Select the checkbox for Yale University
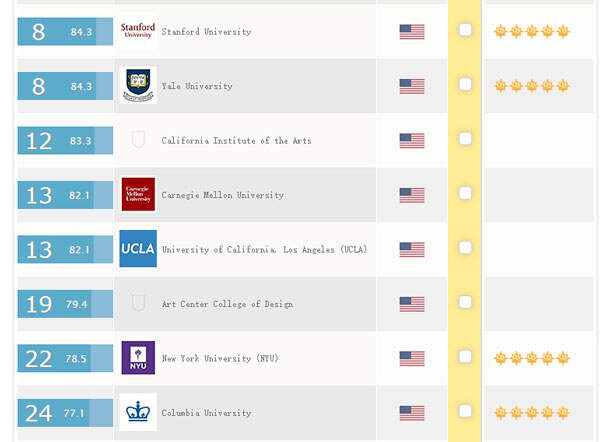Image resolution: width=600 pixels, height=442 pixels. [465, 84]
